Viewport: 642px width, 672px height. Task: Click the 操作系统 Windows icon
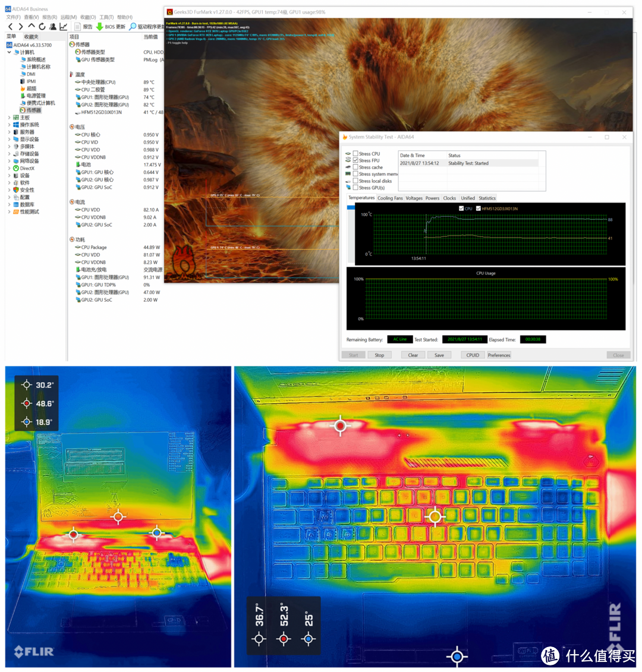[16, 125]
